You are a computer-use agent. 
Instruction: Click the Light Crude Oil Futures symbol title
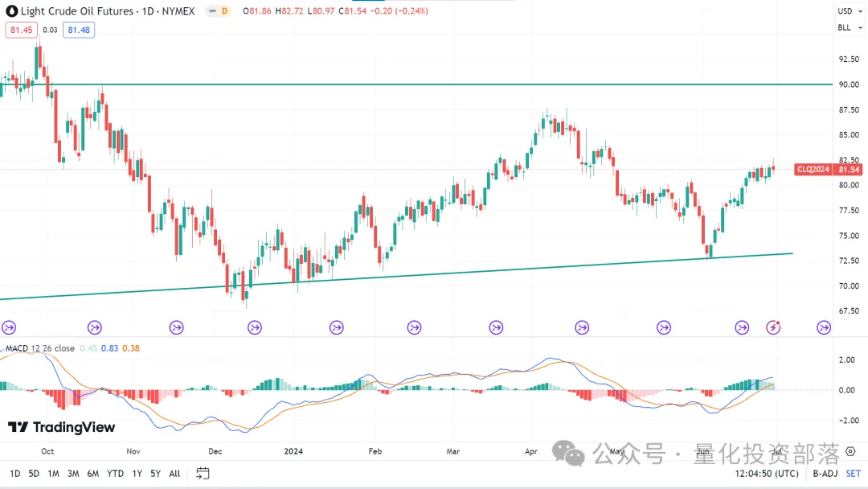coord(108,11)
